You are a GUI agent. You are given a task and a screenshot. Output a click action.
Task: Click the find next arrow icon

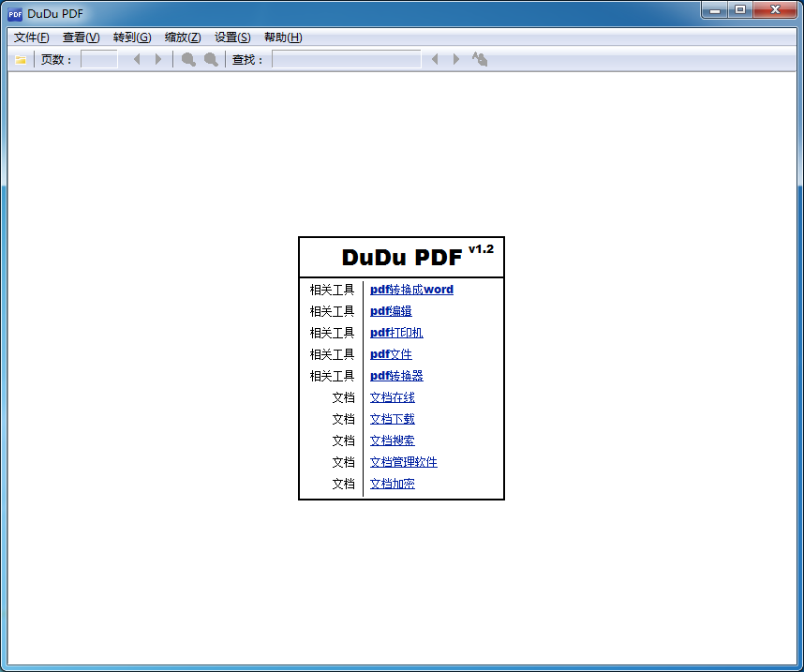coord(456,60)
